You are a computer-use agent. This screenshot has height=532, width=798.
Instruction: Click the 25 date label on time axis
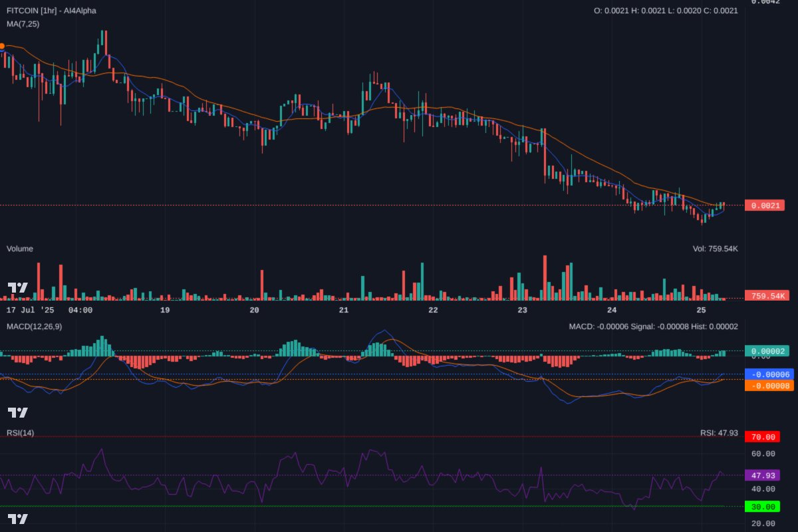click(701, 310)
